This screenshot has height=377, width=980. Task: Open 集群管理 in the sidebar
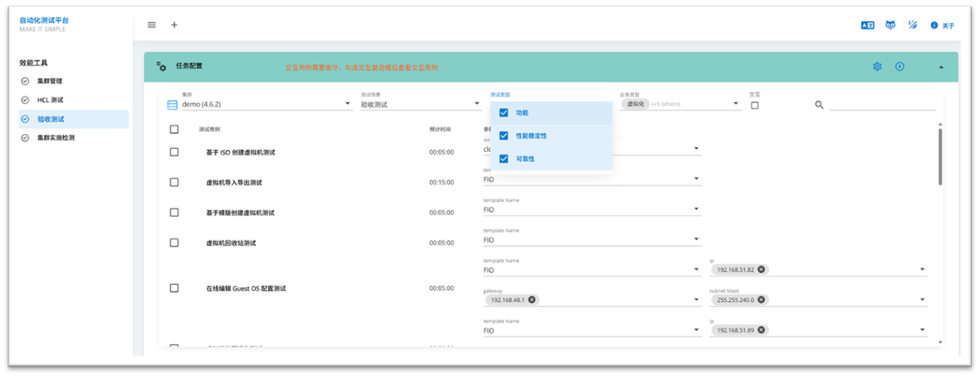(x=50, y=81)
